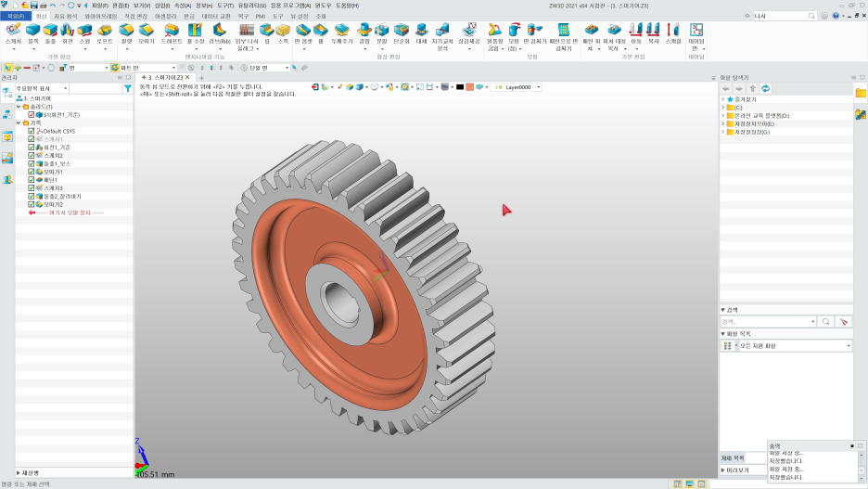Toggle checkbox for 스케치1 history item

[31, 139]
